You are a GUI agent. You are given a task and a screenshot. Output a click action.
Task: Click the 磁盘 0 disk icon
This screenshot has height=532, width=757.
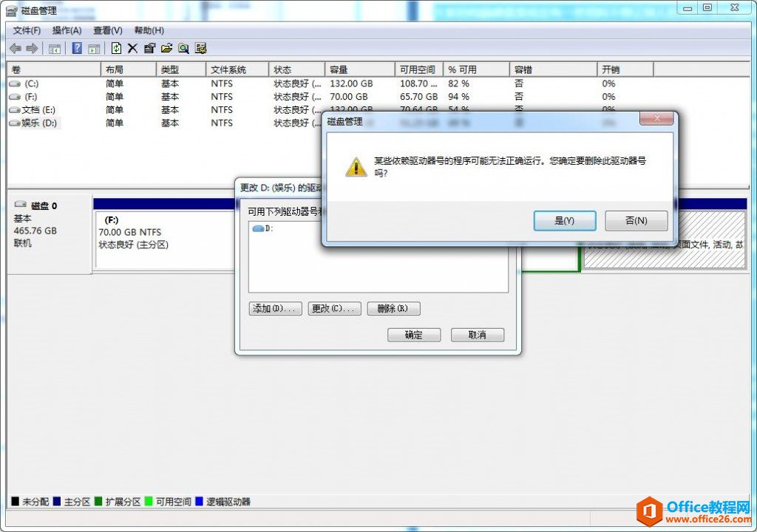(20, 204)
